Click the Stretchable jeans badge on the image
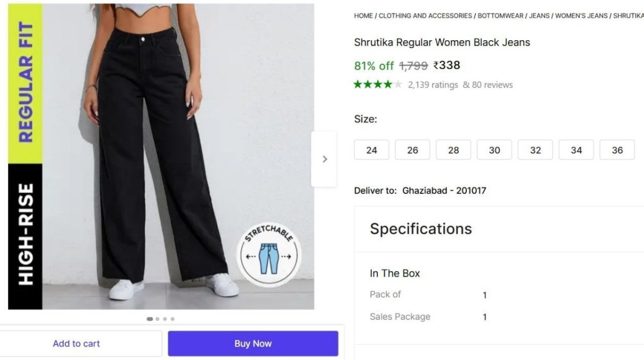 pos(269,253)
